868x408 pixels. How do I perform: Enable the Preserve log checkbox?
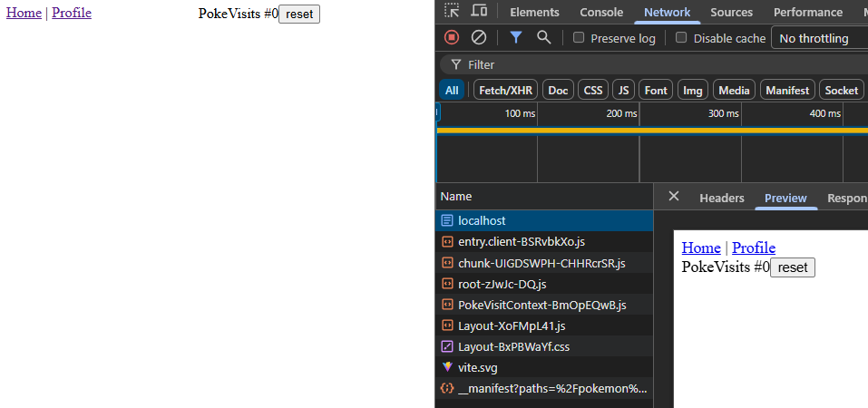tap(579, 38)
